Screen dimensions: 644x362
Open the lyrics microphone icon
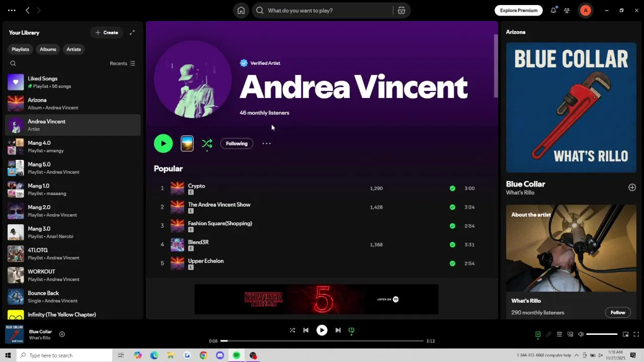[x=548, y=334]
